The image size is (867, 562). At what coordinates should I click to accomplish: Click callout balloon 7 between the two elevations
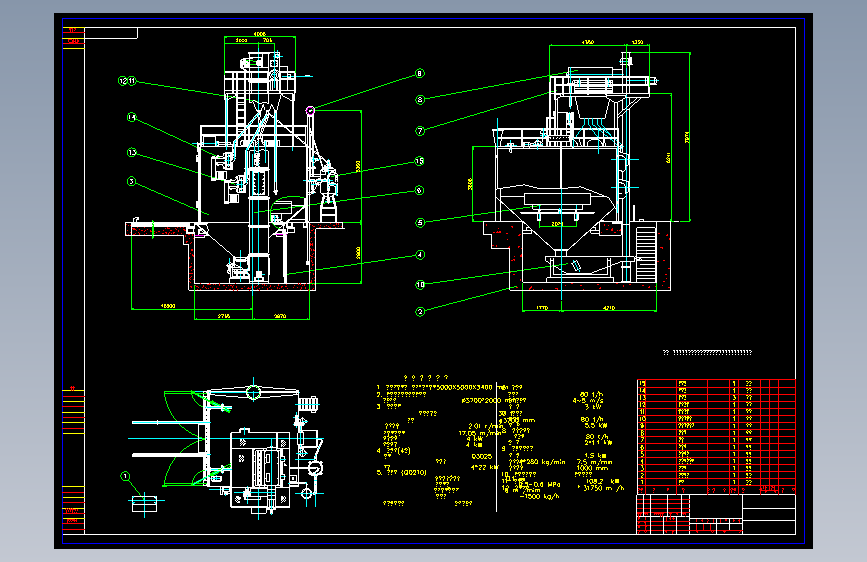click(420, 131)
